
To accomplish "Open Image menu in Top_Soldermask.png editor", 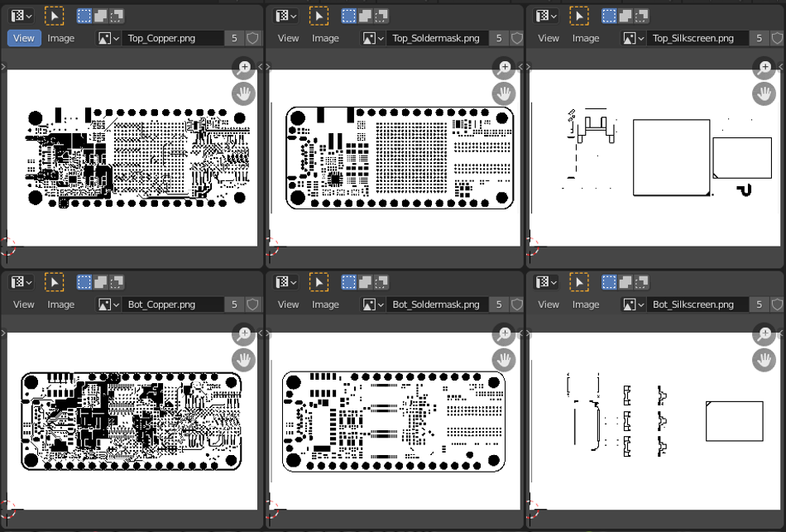I will pos(325,38).
